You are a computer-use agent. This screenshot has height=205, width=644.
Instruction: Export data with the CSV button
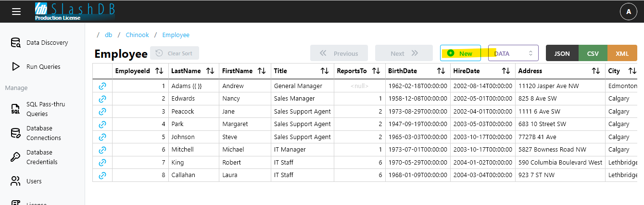[x=593, y=53]
